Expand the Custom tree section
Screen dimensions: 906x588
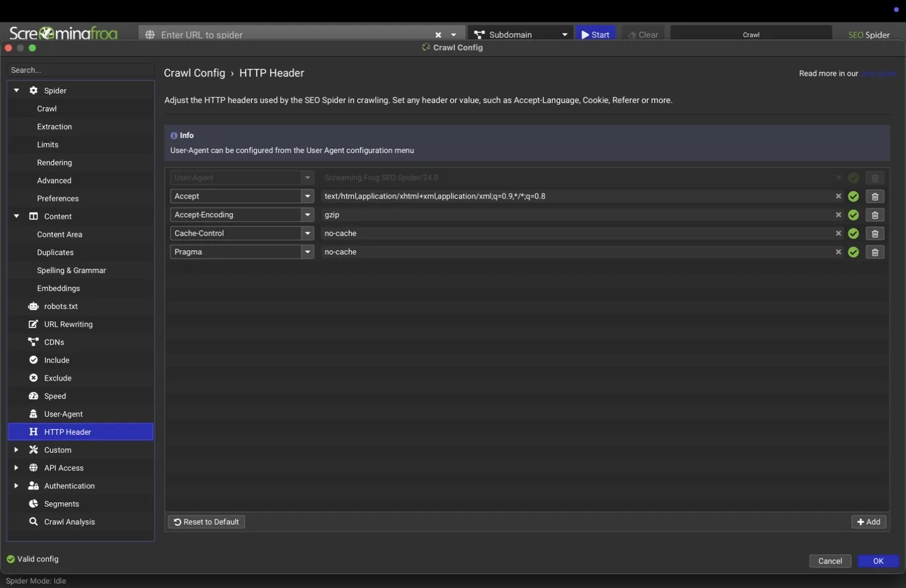pos(17,449)
